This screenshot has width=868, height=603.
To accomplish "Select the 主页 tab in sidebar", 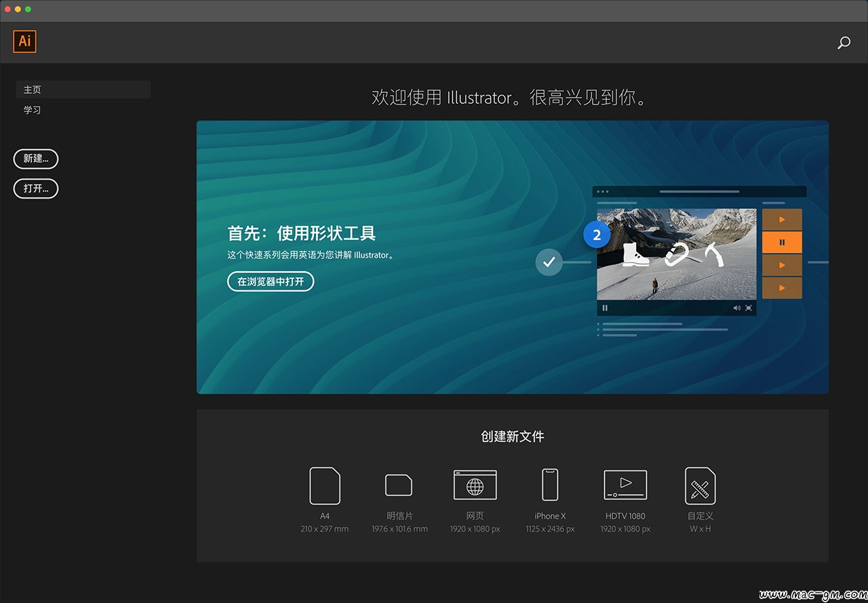I will click(83, 90).
